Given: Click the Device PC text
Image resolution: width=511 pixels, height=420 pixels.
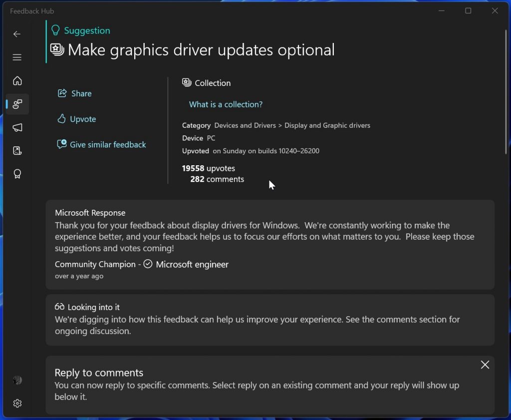Looking at the screenshot, I should pyautogui.click(x=199, y=138).
